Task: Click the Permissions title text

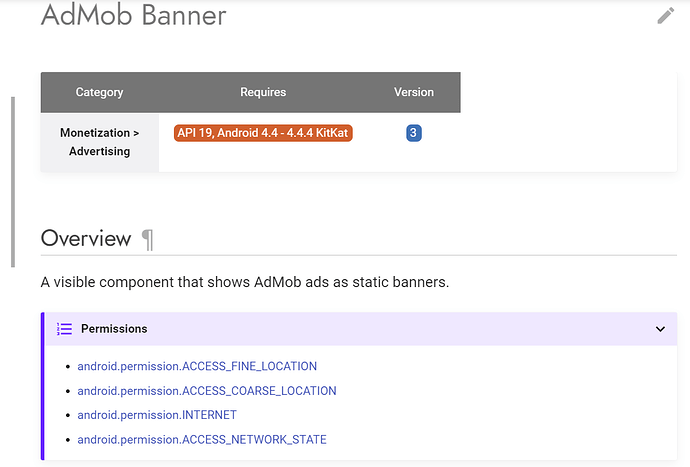Action: coord(114,329)
